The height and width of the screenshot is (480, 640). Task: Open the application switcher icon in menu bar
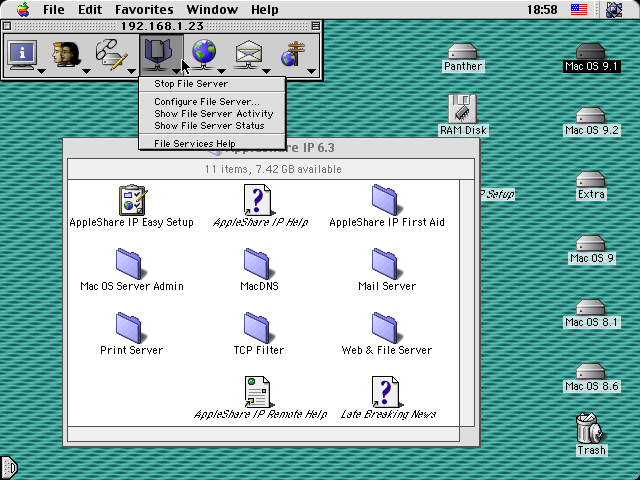(x=614, y=9)
